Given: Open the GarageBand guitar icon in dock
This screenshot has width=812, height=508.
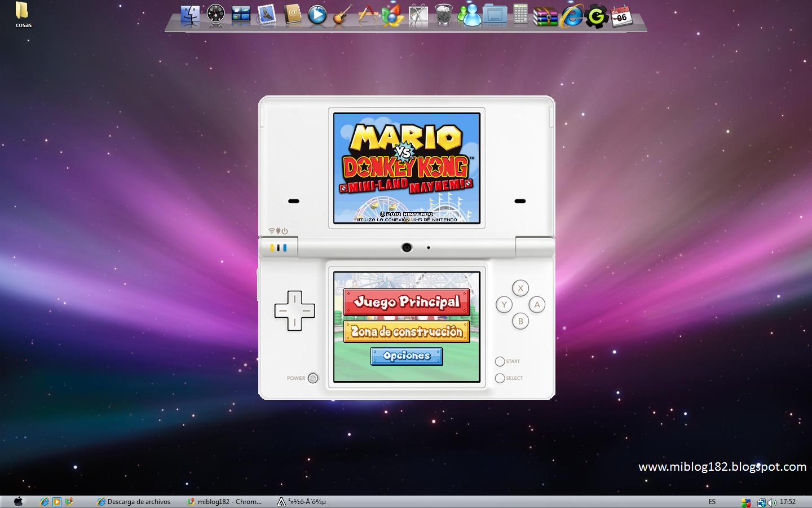Looking at the screenshot, I should pos(342,15).
